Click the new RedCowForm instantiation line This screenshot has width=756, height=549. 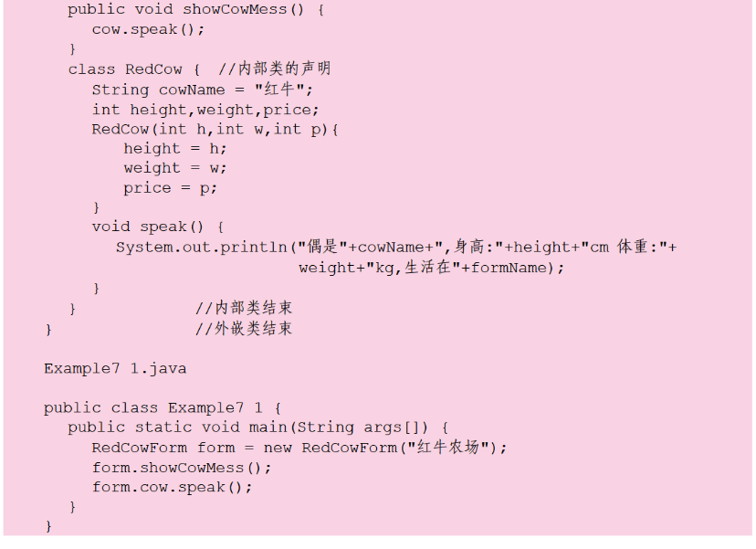point(299,448)
